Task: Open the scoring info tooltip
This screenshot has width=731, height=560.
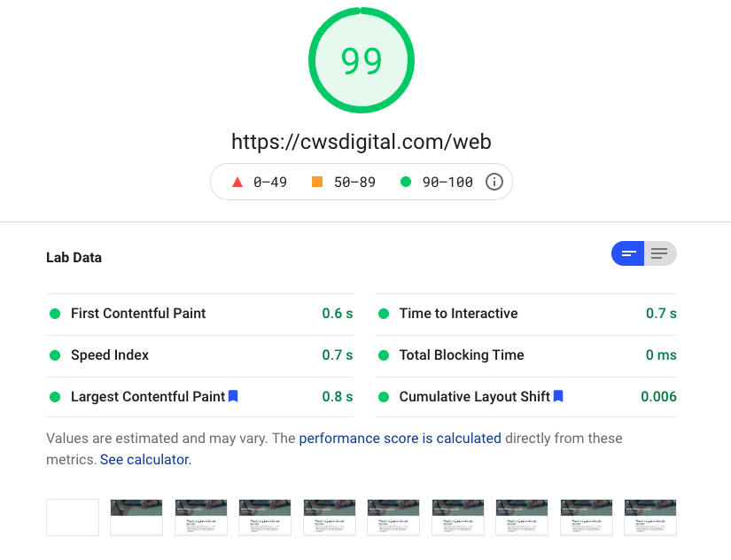Action: tap(494, 181)
